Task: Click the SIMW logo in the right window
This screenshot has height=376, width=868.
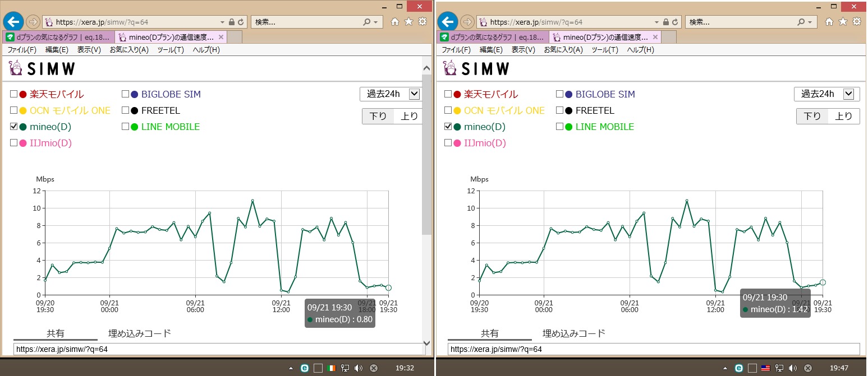Action: (x=476, y=68)
